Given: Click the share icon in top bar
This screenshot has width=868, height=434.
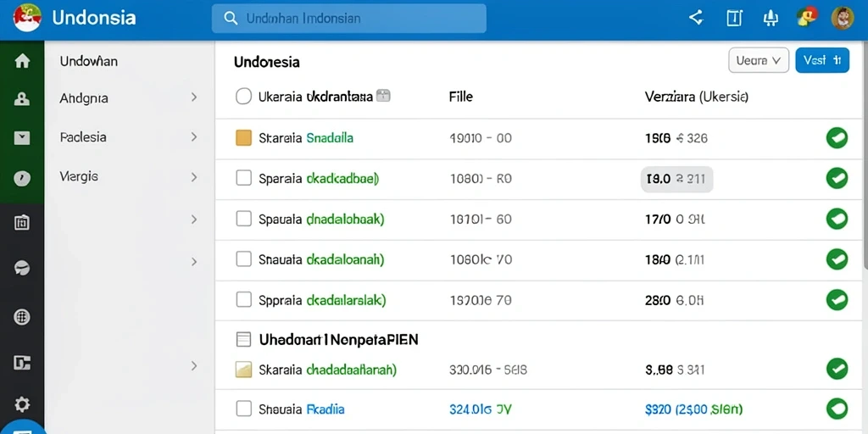Looking at the screenshot, I should point(696,18).
